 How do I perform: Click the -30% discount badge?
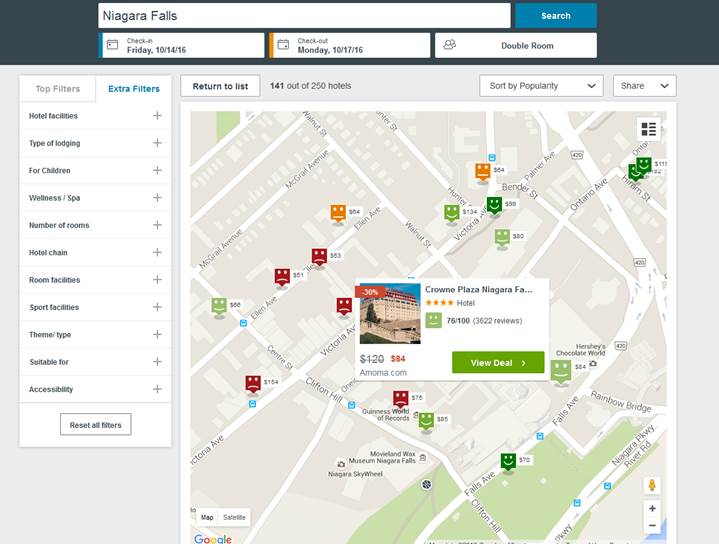click(x=370, y=292)
